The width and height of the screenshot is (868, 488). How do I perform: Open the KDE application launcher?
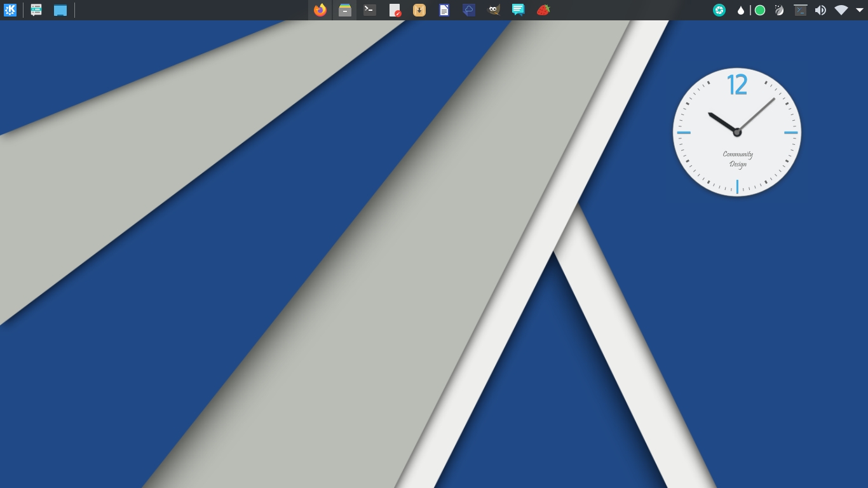pos(10,10)
